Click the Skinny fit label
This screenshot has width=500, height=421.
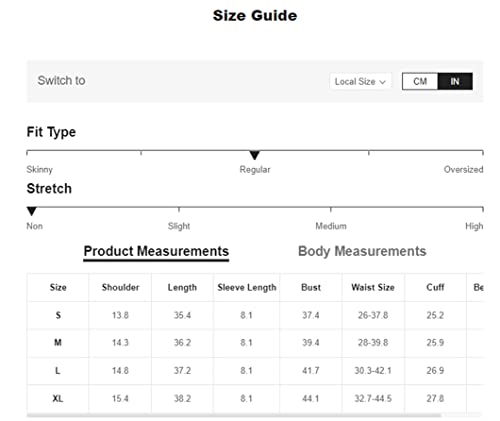(39, 169)
